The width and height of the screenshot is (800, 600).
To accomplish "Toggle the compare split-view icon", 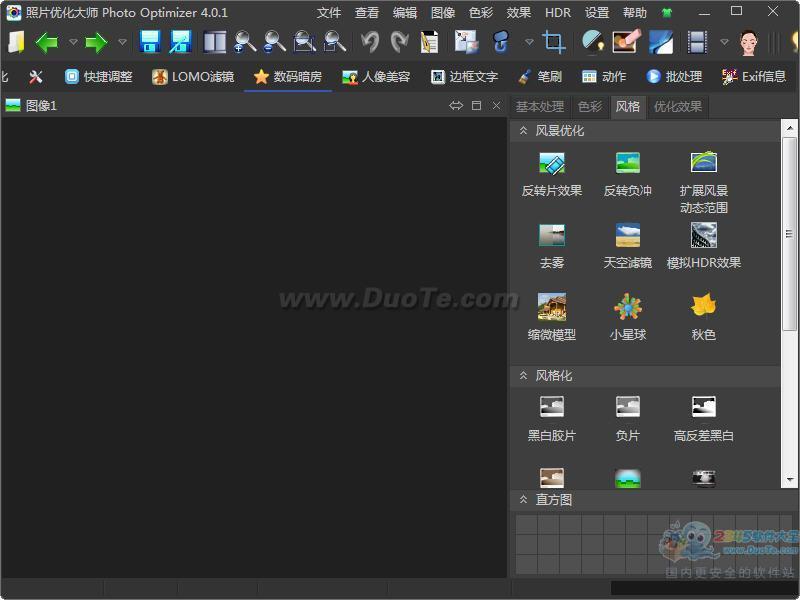I will 215,42.
